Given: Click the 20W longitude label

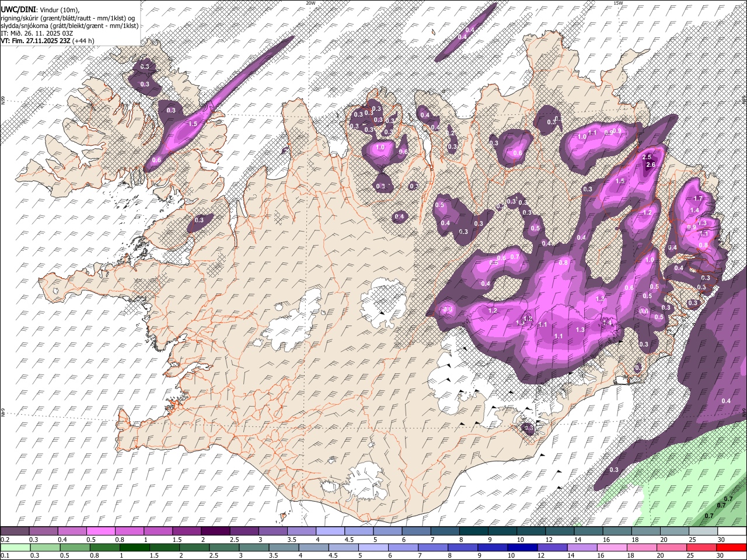Looking at the screenshot, I should (x=310, y=3).
